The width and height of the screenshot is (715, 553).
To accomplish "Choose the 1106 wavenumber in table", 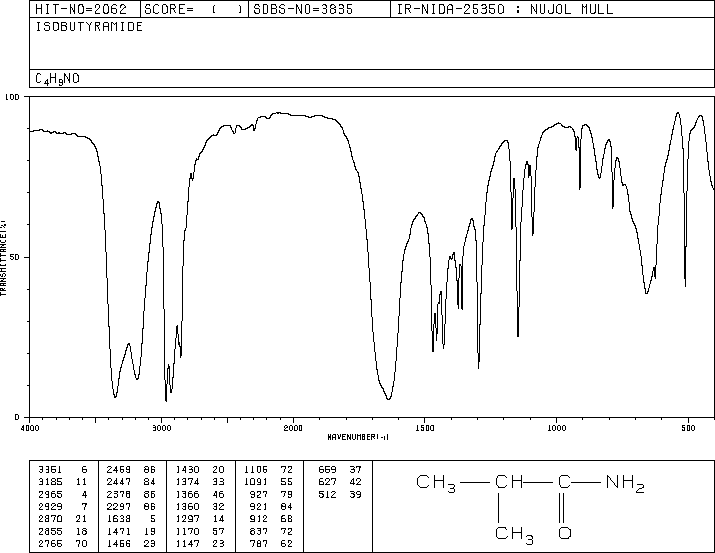I will [x=256, y=470].
